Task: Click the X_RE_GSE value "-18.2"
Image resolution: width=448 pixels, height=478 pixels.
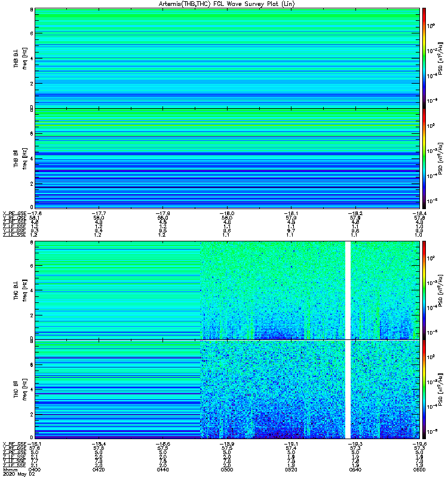Action: coord(355,213)
